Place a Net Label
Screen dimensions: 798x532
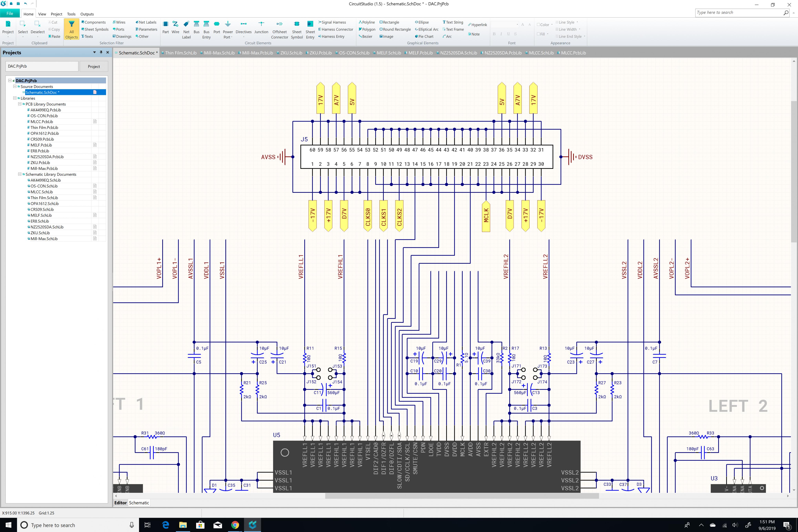(x=186, y=30)
